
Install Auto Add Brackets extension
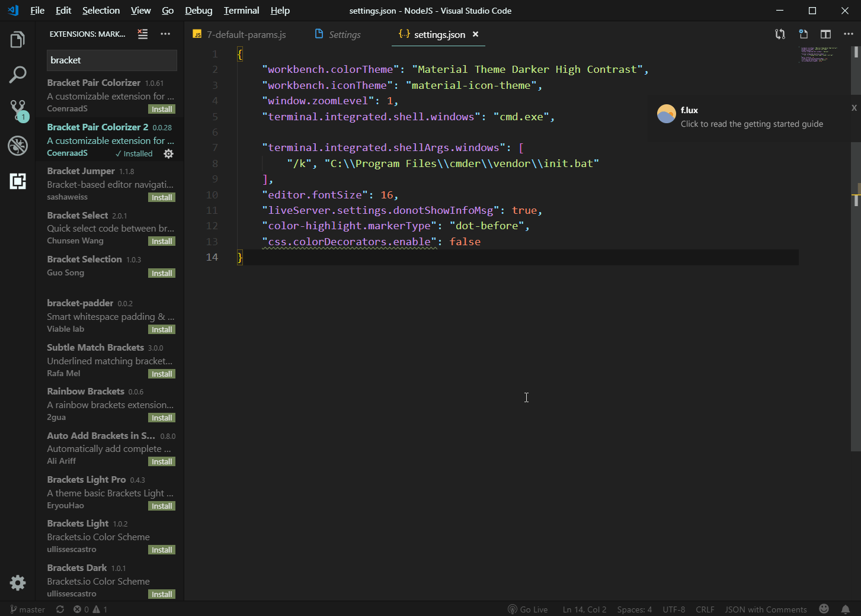coord(162,461)
